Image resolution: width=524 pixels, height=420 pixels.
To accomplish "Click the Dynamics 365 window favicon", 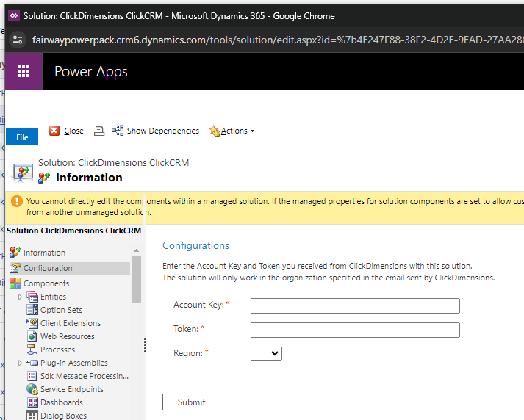I will [14, 15].
